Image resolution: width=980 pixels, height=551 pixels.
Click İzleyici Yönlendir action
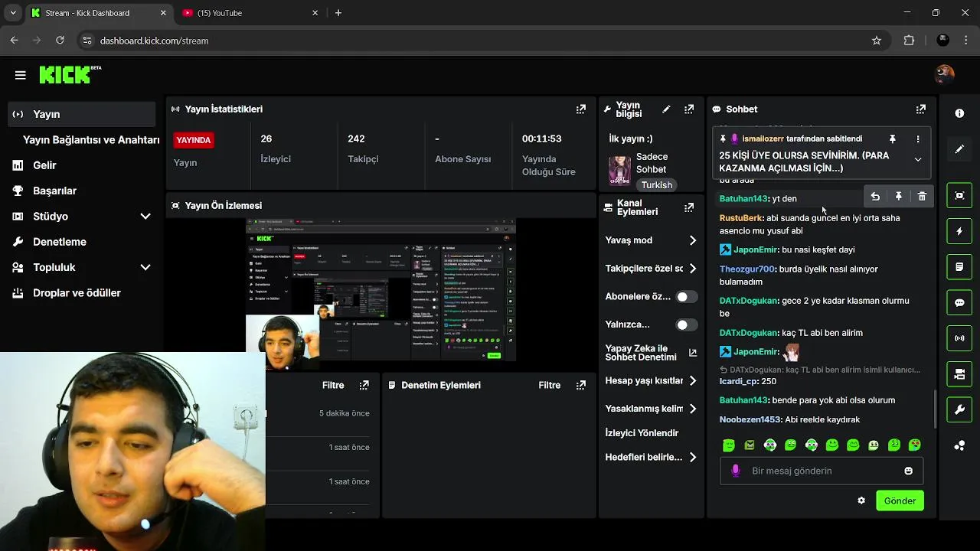click(x=642, y=433)
